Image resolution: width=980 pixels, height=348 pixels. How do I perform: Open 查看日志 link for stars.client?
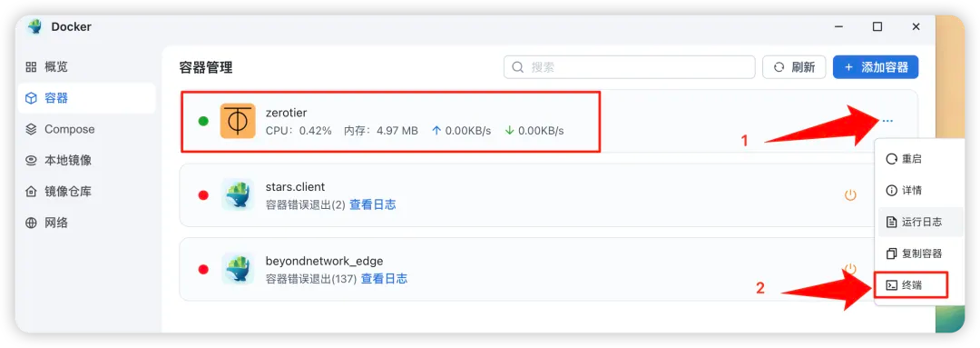(x=373, y=204)
